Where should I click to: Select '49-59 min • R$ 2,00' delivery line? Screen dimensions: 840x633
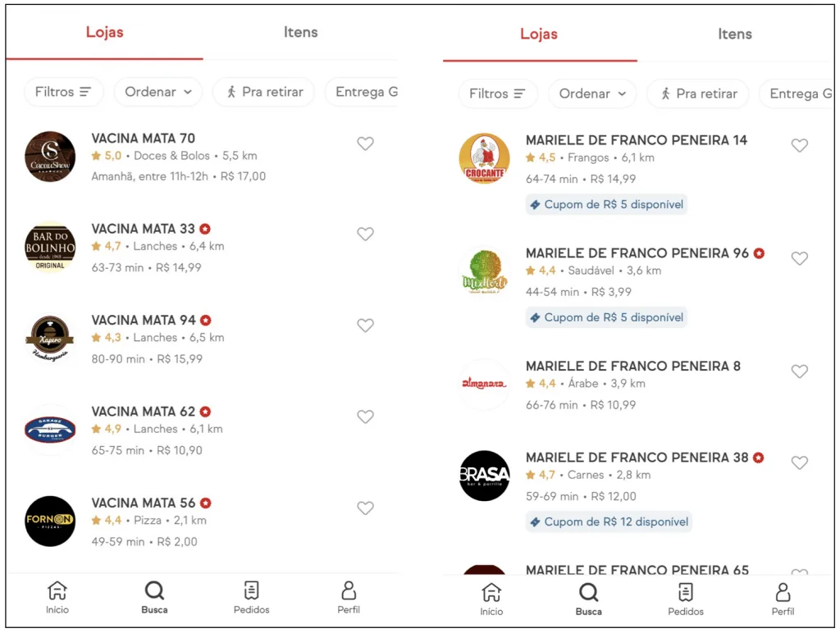point(144,542)
